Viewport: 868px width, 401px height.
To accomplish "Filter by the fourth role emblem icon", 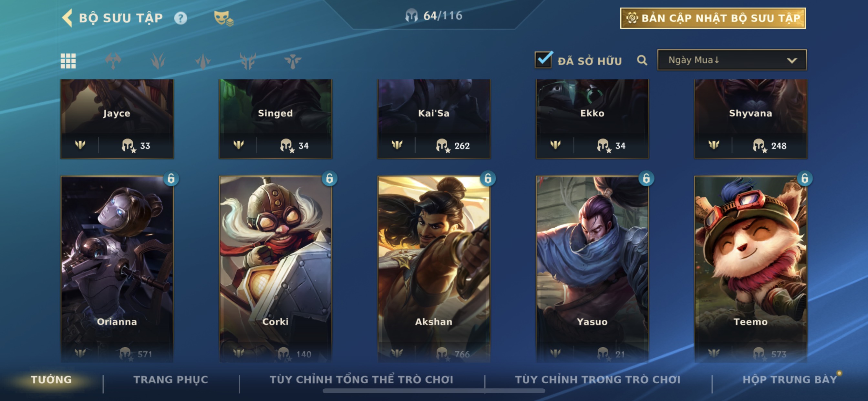I will coord(248,61).
